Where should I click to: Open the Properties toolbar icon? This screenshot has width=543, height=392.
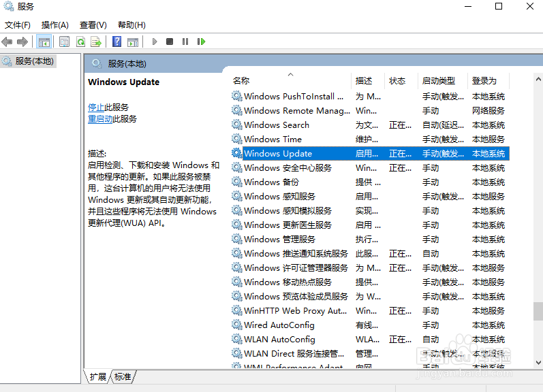click(x=65, y=42)
